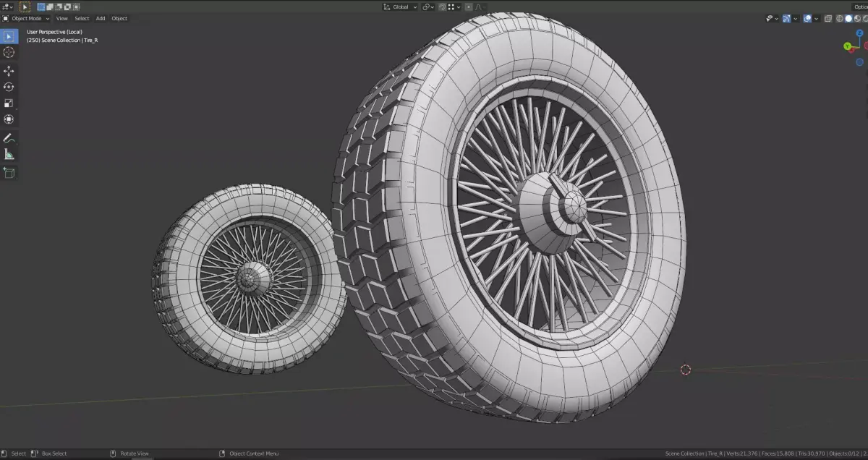Select the Annotate tool
868x460 pixels.
pos(9,137)
